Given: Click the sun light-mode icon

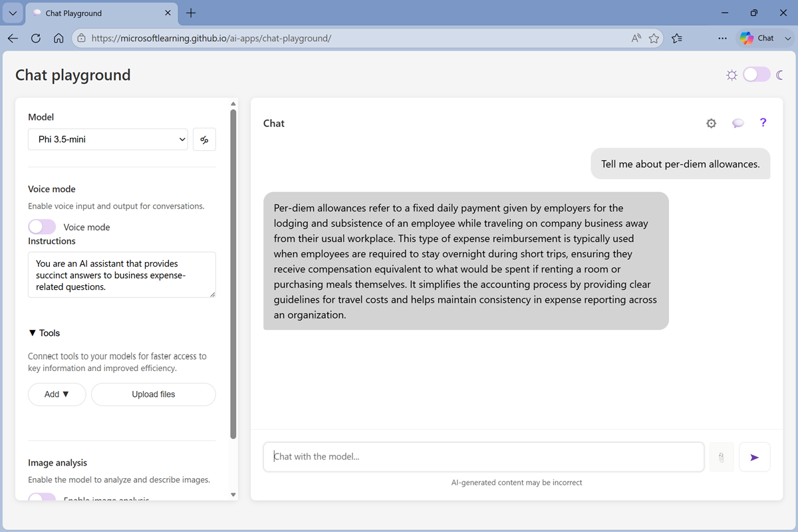Looking at the screenshot, I should point(732,75).
